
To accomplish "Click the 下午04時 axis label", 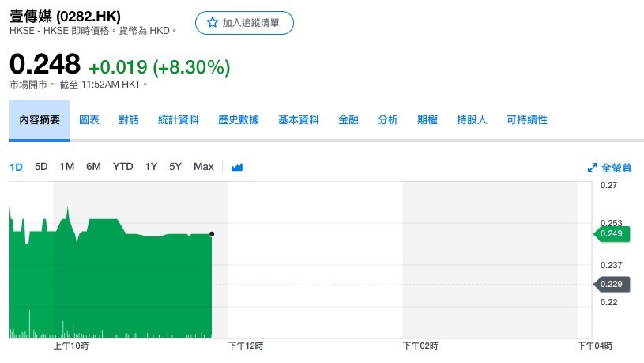I will (595, 346).
